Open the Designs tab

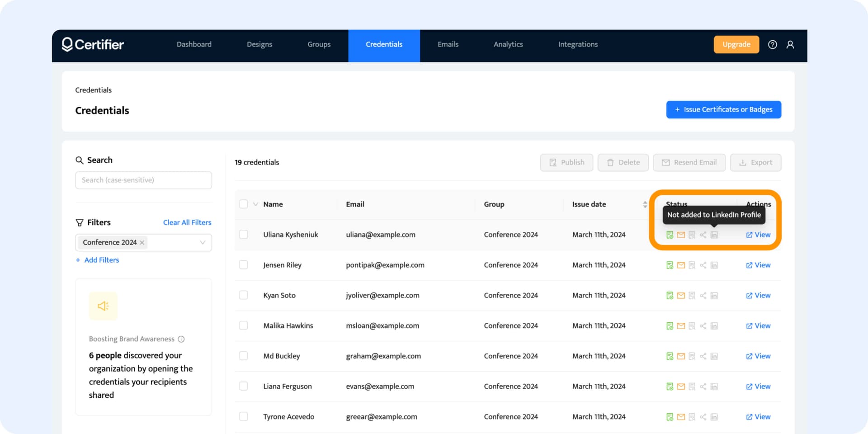pos(259,44)
